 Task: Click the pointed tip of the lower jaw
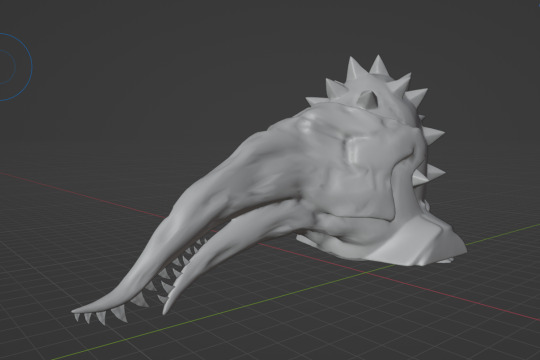pos(166,309)
